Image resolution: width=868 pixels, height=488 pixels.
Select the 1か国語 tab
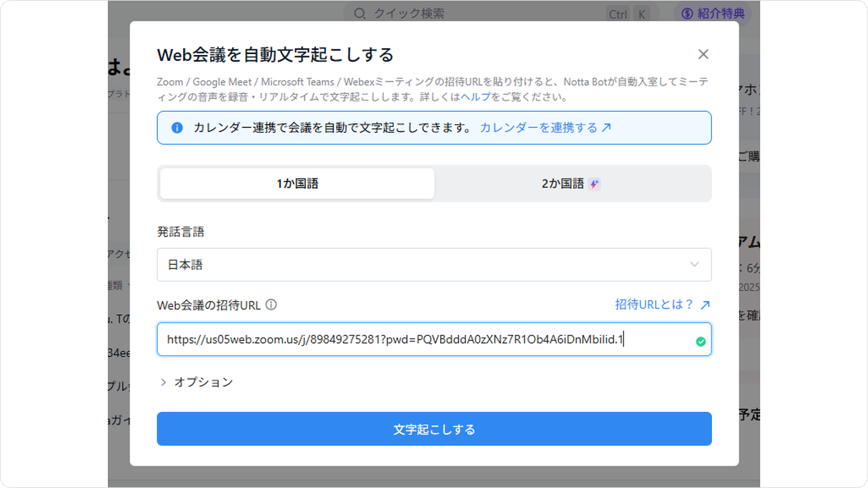(297, 184)
